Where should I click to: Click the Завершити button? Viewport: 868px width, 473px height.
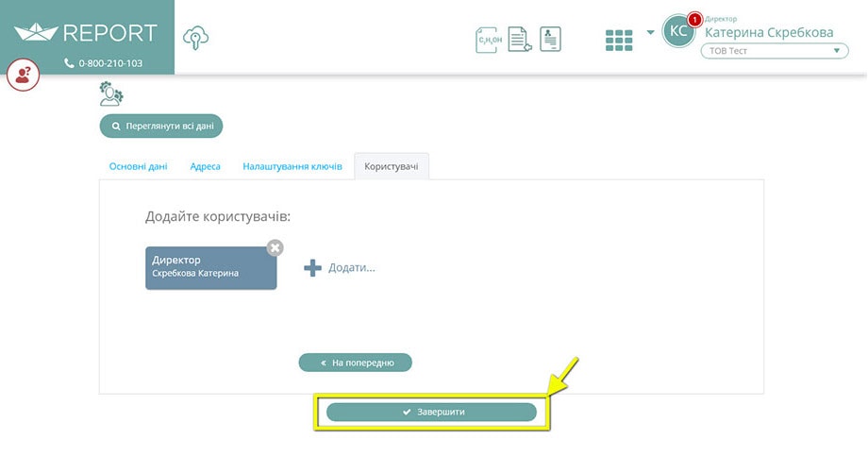click(x=431, y=412)
